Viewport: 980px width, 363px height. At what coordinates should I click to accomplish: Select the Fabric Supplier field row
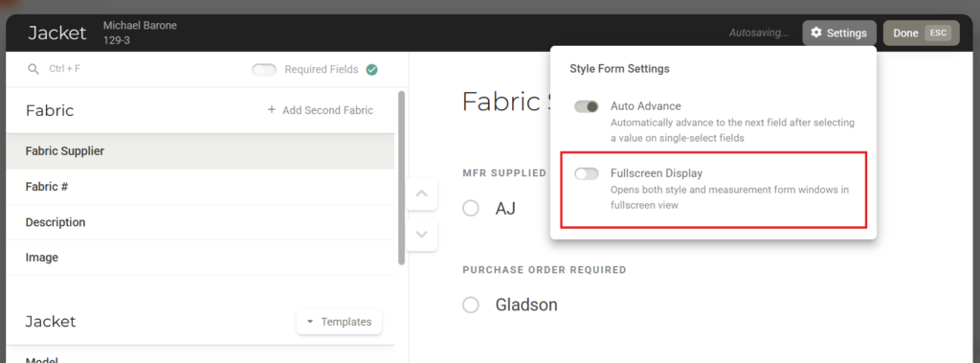pos(200,151)
